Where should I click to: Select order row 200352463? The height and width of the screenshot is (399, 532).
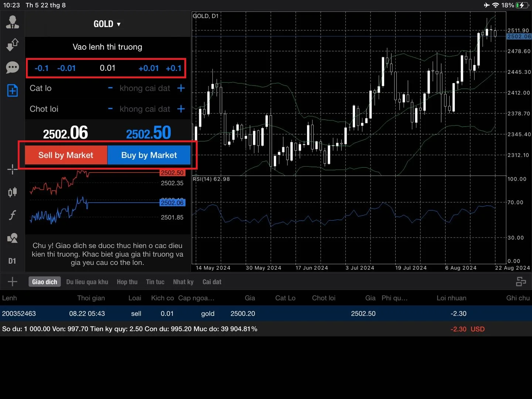266,314
